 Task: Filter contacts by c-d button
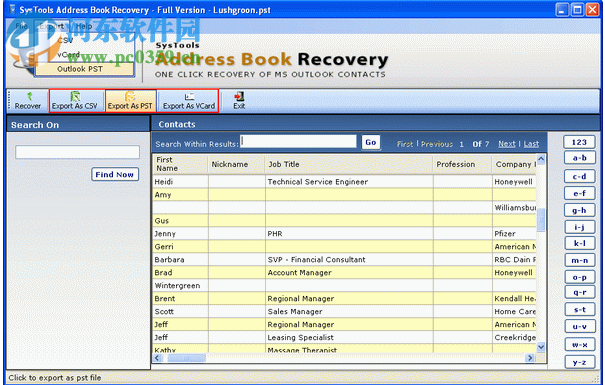579,176
